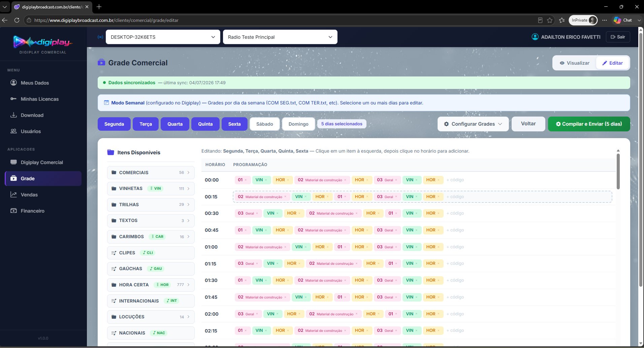Toggle the Sábado day button
Screen dimensions: 644x348
[265, 124]
